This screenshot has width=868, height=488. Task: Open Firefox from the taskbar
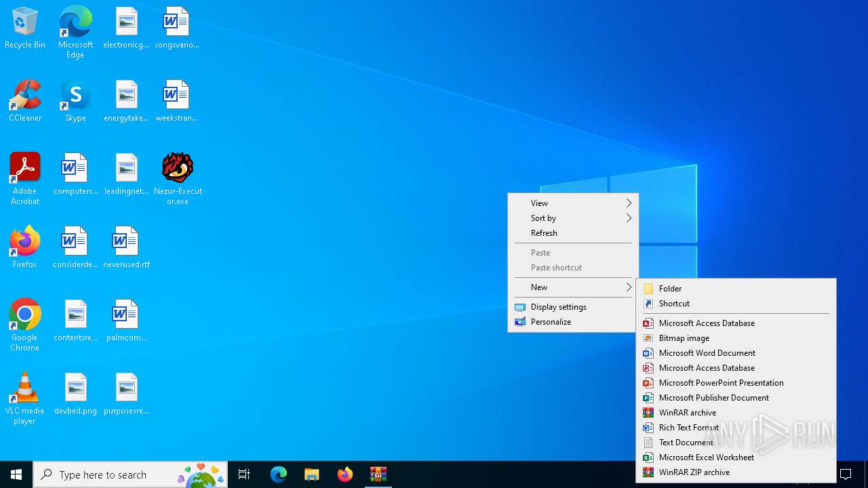[x=345, y=474]
